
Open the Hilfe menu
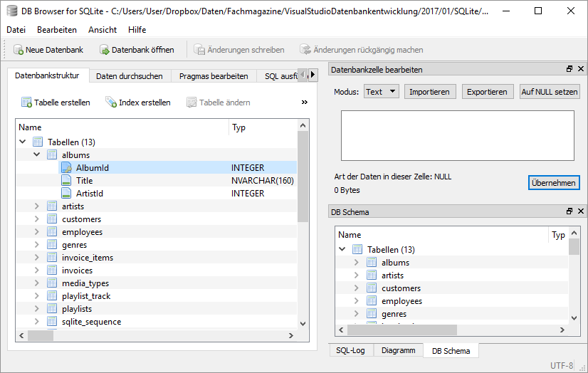pos(137,30)
